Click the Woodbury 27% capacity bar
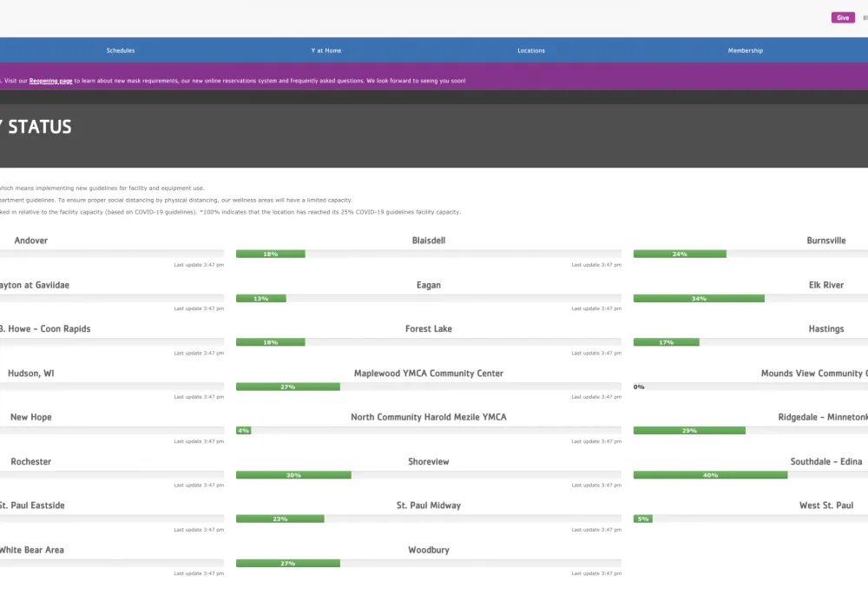This screenshot has width=868, height=595. pyautogui.click(x=288, y=564)
